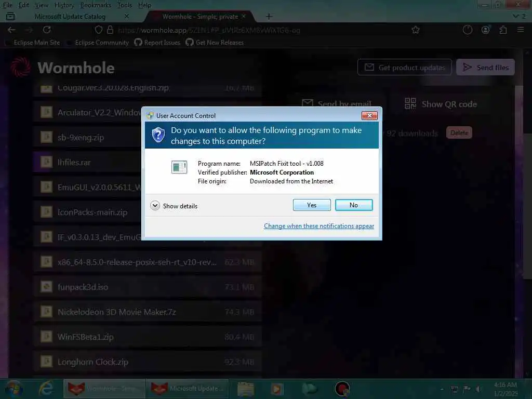Viewport: 532px width, 399px height.
Task: Open the Help menu in browser
Action: 144,5
